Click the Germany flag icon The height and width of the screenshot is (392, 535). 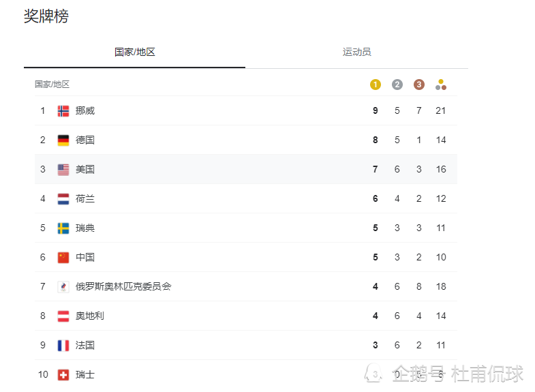[63, 140]
